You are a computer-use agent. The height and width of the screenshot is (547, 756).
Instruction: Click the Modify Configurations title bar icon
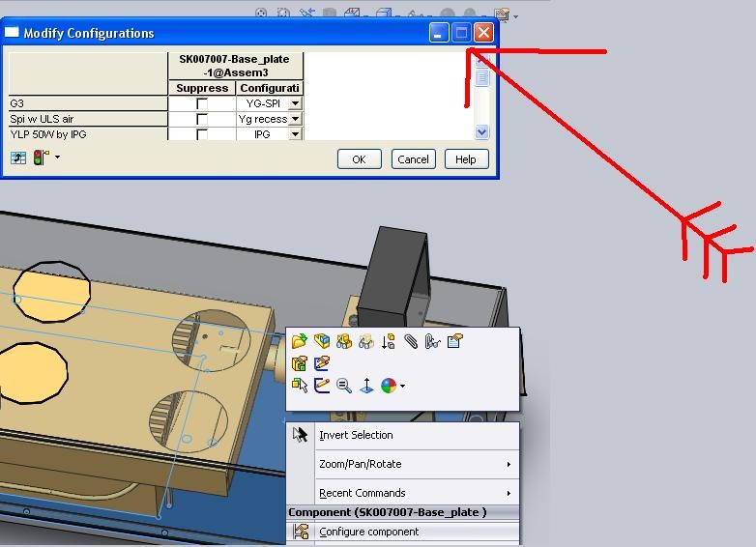[x=12, y=32]
